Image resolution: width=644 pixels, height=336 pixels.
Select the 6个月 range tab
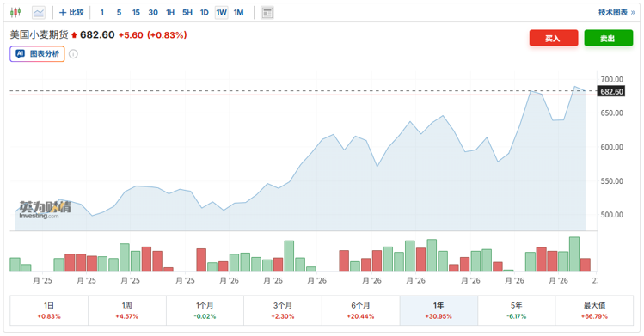pos(360,310)
